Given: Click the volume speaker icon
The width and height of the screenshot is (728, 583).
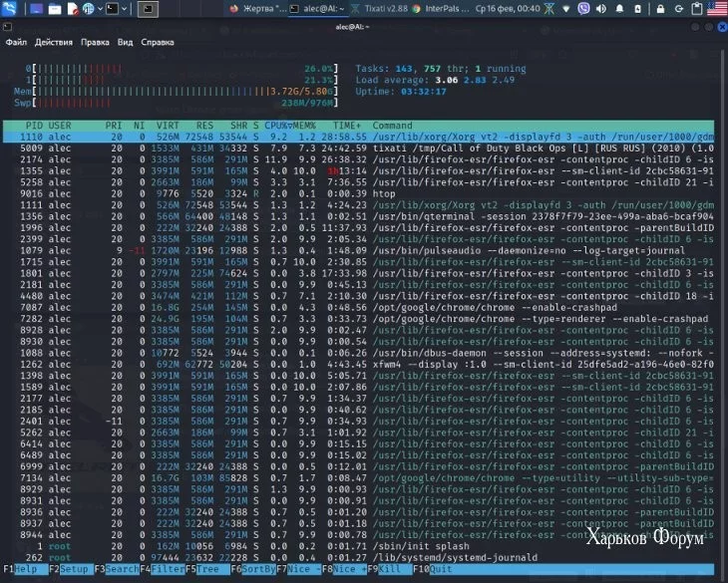Looking at the screenshot, I should (601, 9).
